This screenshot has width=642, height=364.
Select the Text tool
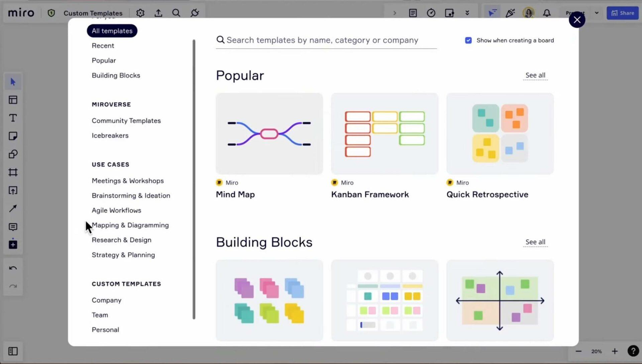pyautogui.click(x=13, y=118)
